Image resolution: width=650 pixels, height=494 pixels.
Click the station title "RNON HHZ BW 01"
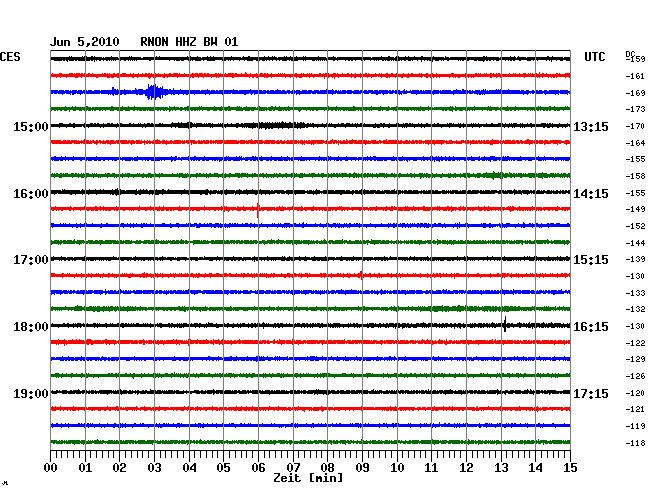[189, 42]
